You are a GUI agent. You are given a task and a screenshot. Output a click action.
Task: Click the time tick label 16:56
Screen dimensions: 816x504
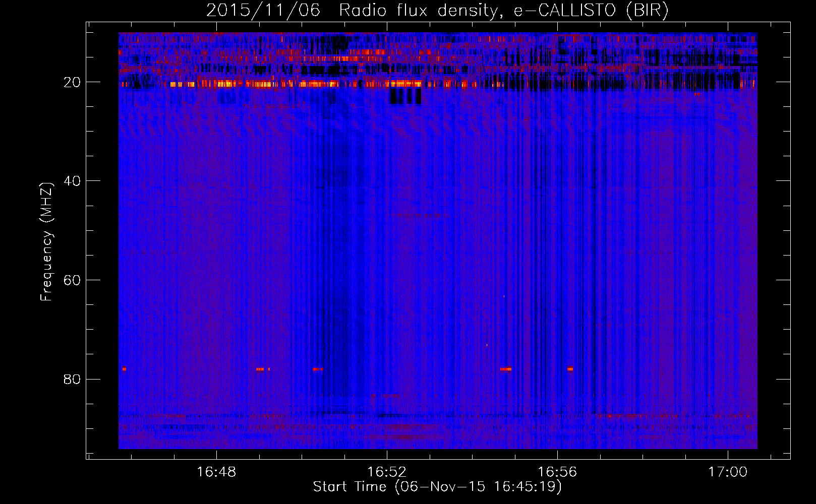point(557,472)
